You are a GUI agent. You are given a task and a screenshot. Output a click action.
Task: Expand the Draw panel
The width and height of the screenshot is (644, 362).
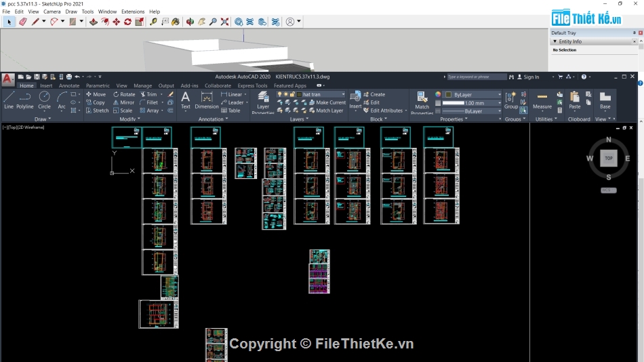[43, 119]
